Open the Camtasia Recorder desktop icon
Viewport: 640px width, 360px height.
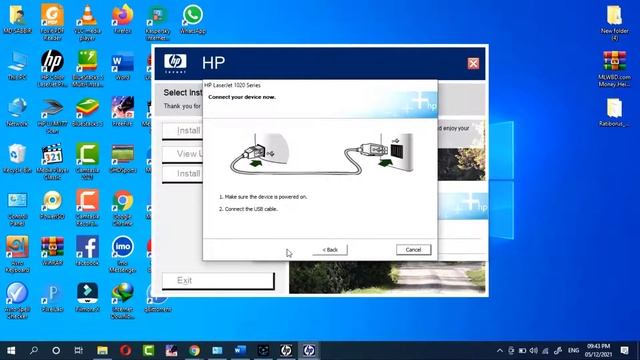87,208
